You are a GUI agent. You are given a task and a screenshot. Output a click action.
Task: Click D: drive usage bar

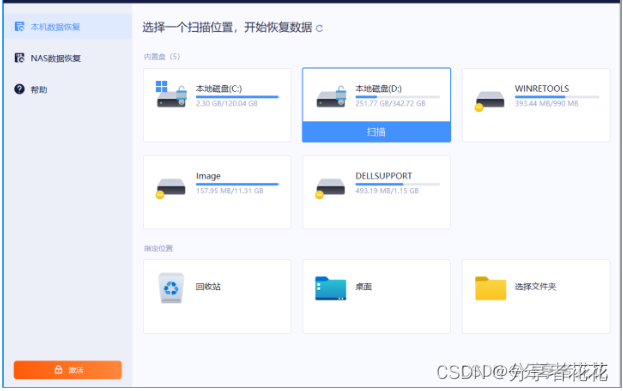[397, 97]
